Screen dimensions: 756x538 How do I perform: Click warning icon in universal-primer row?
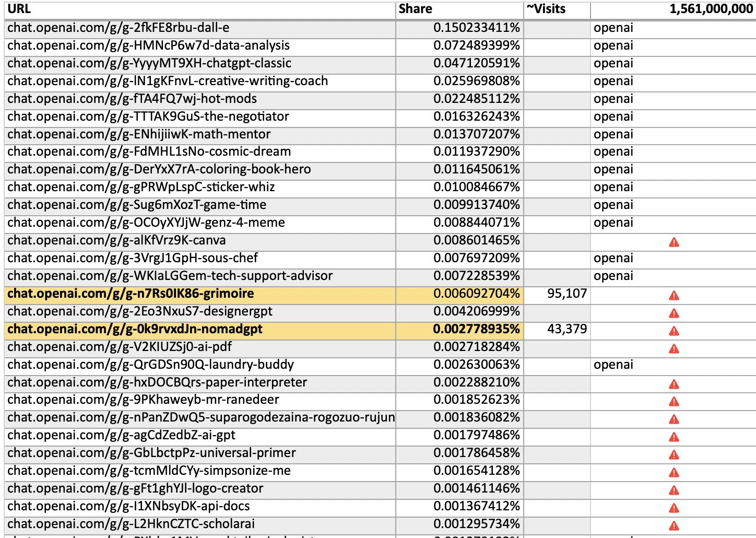(674, 454)
